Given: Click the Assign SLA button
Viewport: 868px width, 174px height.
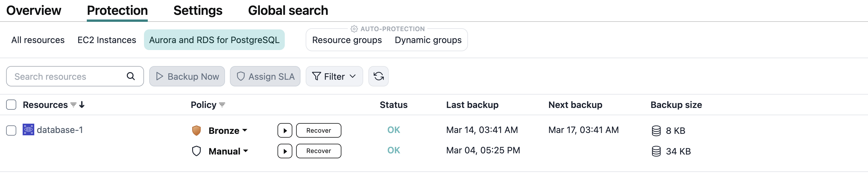Looking at the screenshot, I should [265, 76].
